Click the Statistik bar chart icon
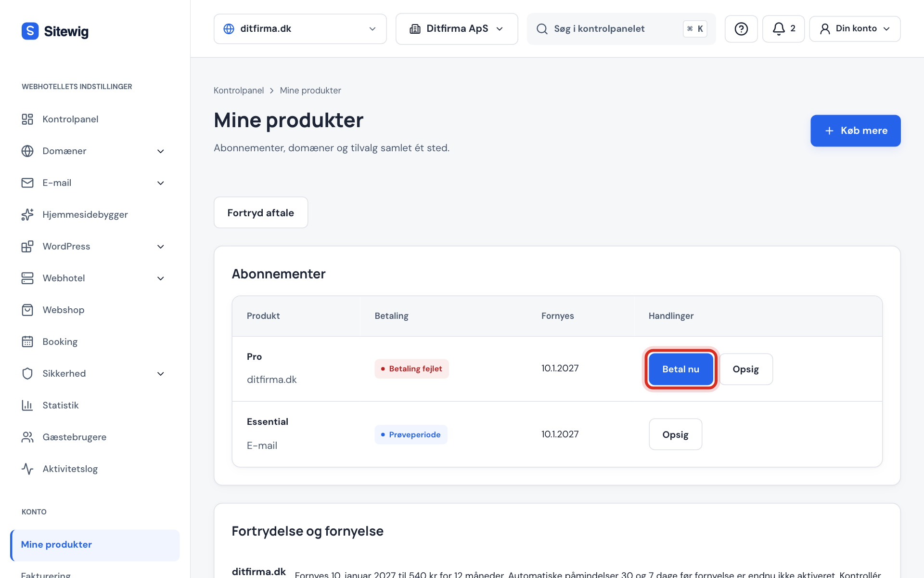Viewport: 924px width, 578px height. pos(27,405)
